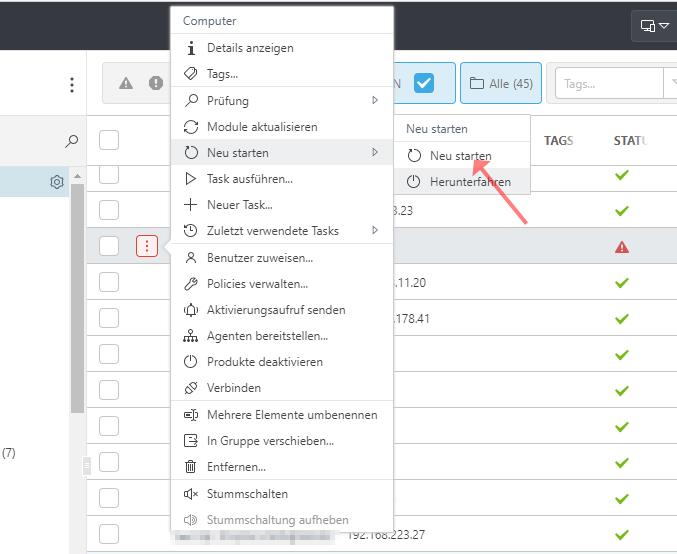The width and height of the screenshot is (677, 554).
Task: Select Task ausführen... menu entry
Action: coord(282,179)
